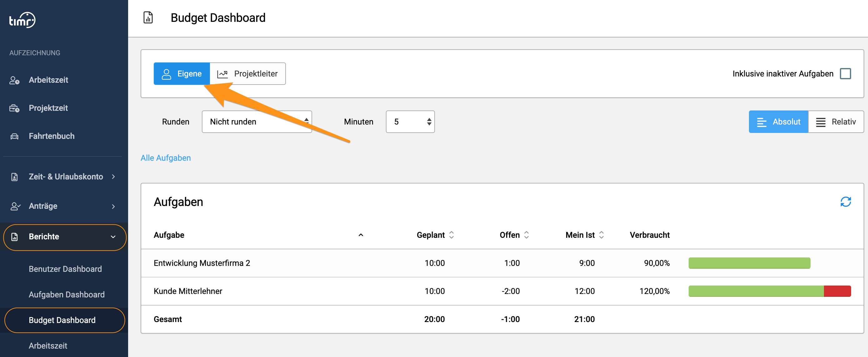The image size is (868, 357).
Task: Click the Budget Dashboard page title
Action: tap(218, 17)
